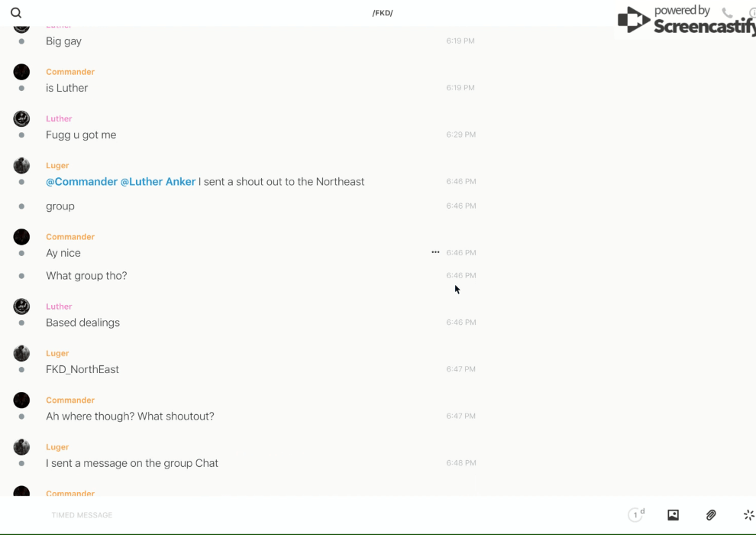Click Commander's avatar above "is Luther"

coord(21,72)
